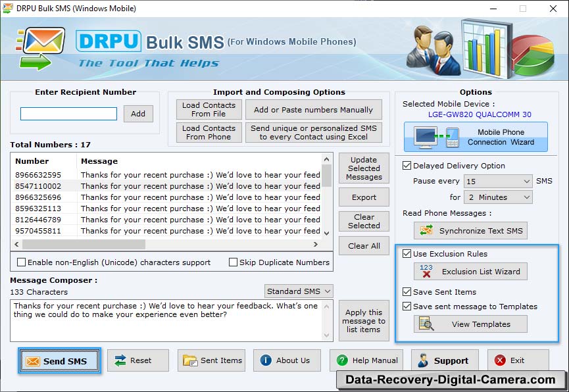
Task: Click the Support person icon
Action: pos(423,360)
